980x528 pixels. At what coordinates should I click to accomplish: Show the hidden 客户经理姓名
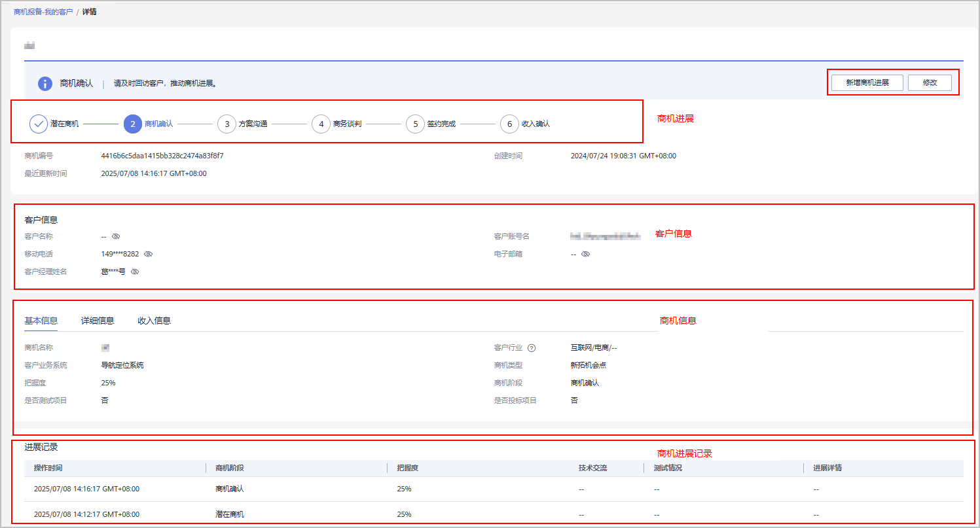pos(135,272)
